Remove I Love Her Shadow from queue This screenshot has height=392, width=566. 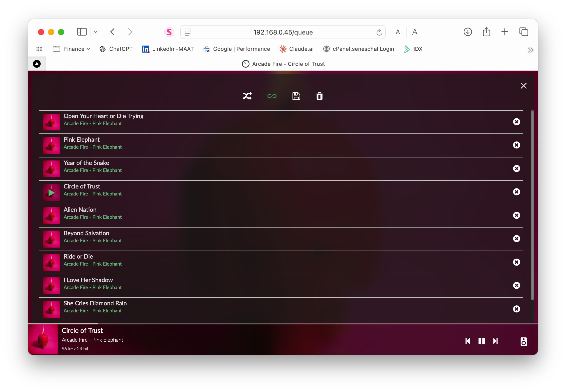click(516, 286)
